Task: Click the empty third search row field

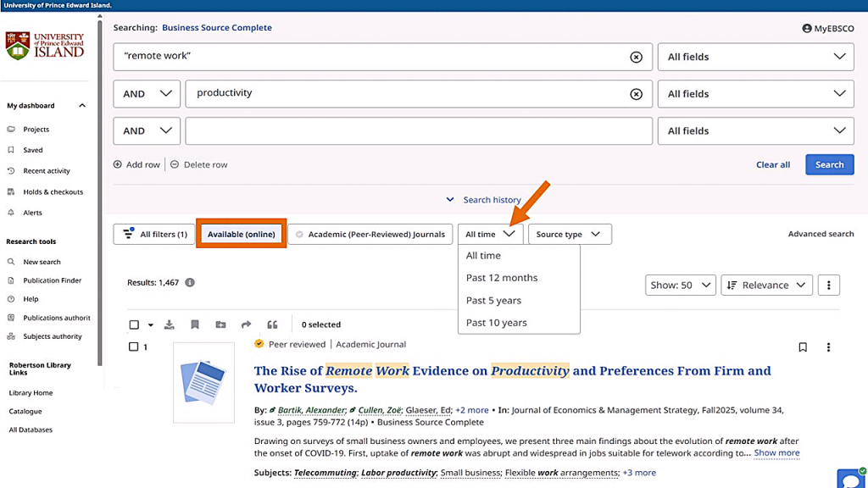Action: point(419,131)
